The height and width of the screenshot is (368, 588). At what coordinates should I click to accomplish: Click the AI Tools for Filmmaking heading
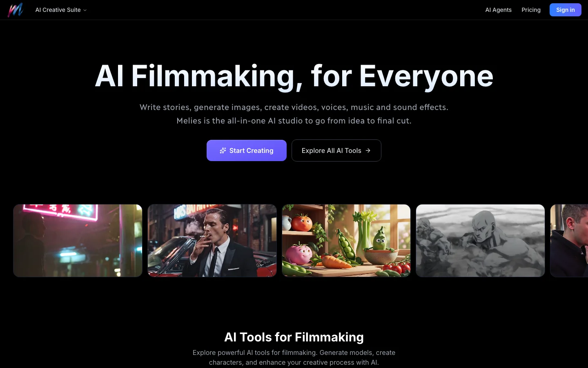click(x=294, y=337)
